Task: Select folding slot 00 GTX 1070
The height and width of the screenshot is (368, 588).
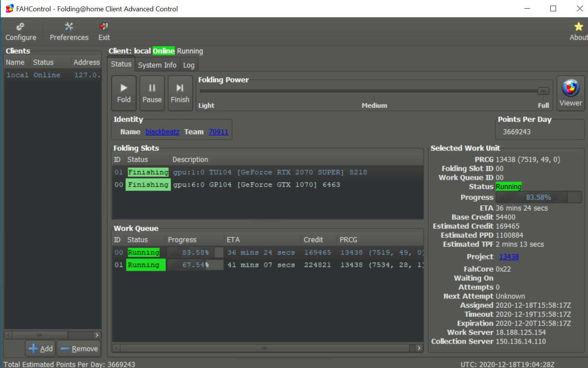Action: [267, 185]
